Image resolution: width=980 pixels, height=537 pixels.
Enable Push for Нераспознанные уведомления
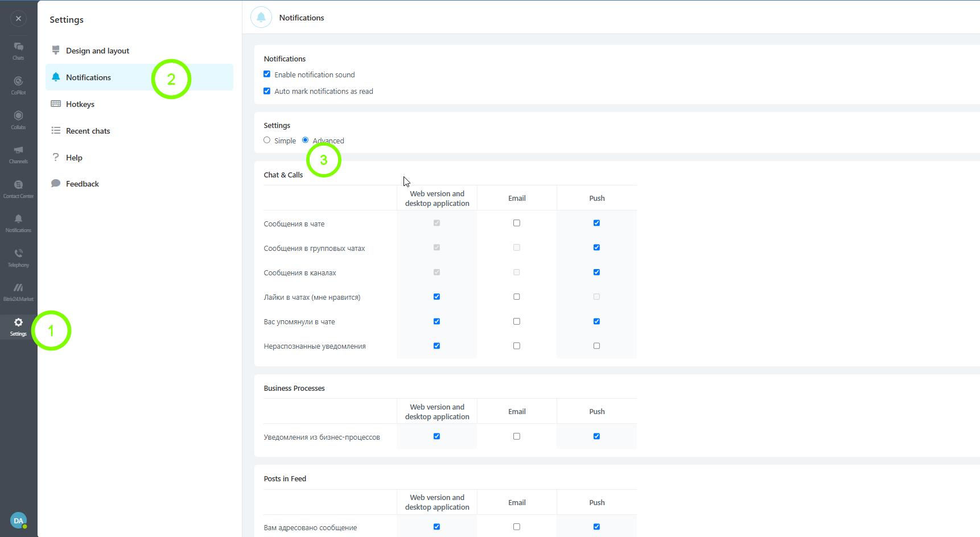(x=596, y=346)
